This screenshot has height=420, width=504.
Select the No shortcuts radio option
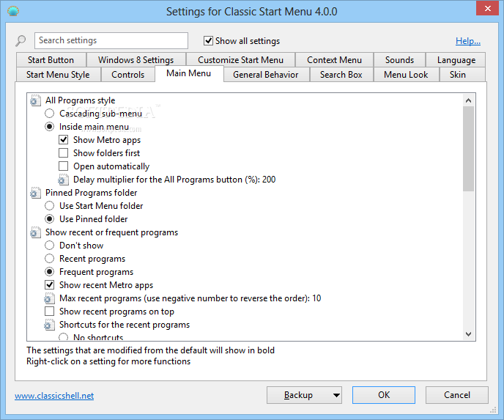click(63, 336)
